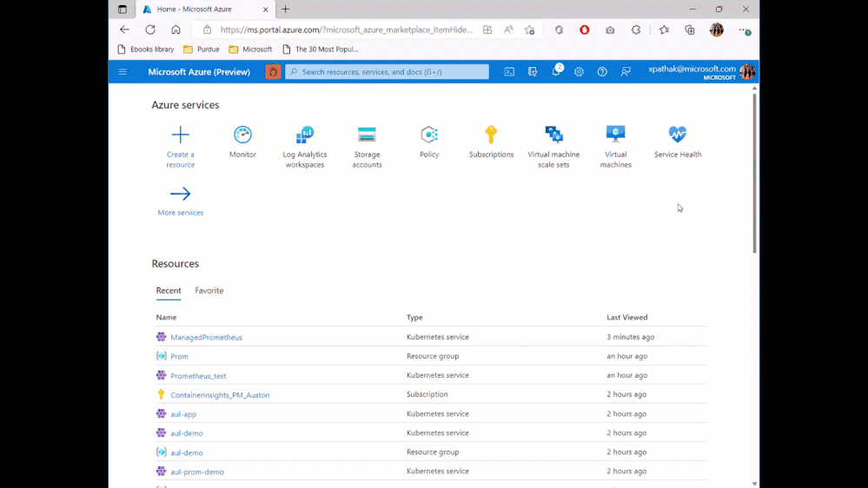Screen dimensions: 868x488
Task: Open the Prometheus_test resource
Action: click(x=198, y=376)
